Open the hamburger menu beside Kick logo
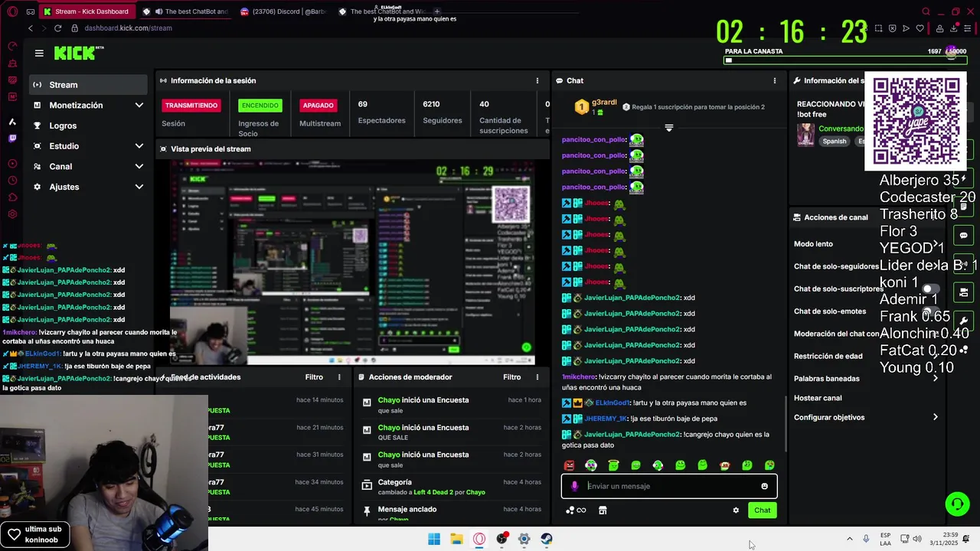Screen dimensions: 980x551 [x=39, y=53]
